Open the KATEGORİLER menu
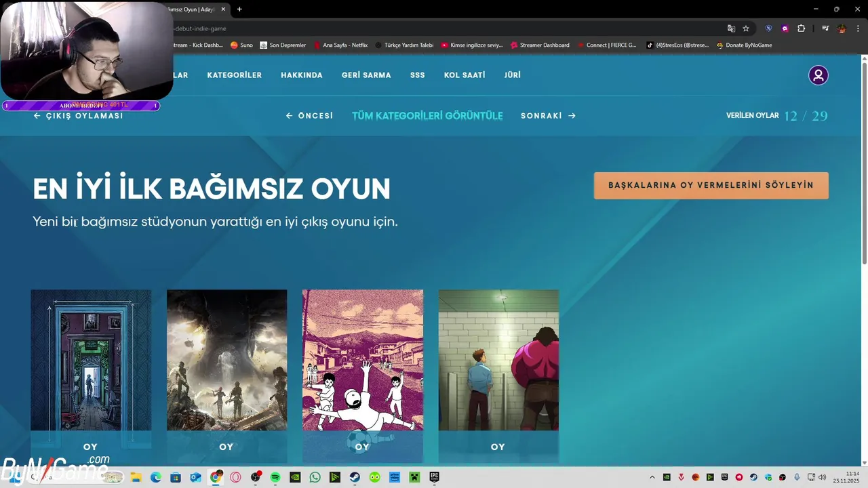This screenshot has height=488, width=868. (x=234, y=75)
